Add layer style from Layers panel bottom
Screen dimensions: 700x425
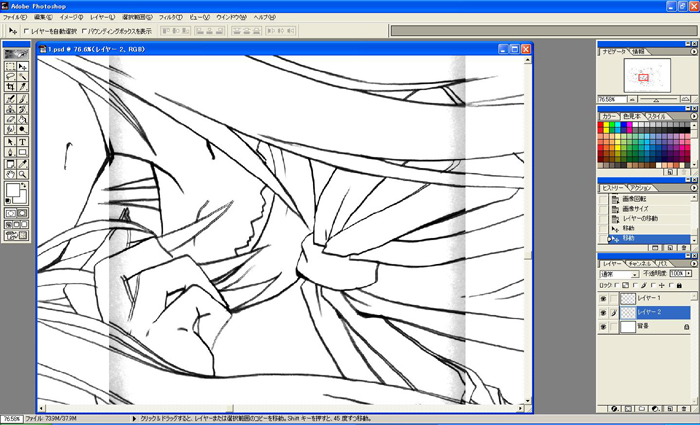click(x=615, y=408)
